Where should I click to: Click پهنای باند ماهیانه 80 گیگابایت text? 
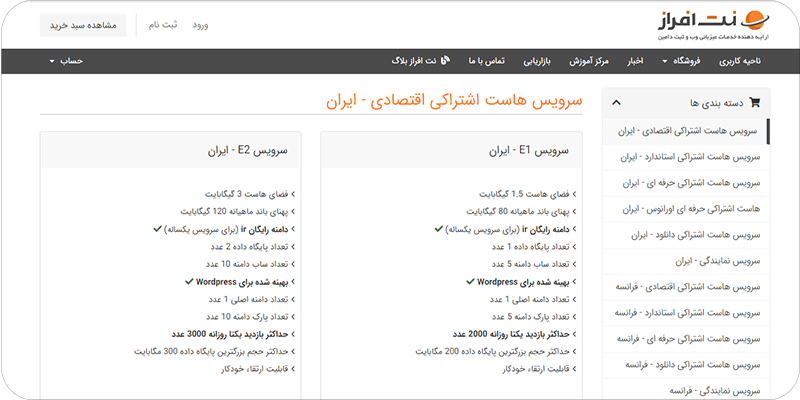(517, 211)
